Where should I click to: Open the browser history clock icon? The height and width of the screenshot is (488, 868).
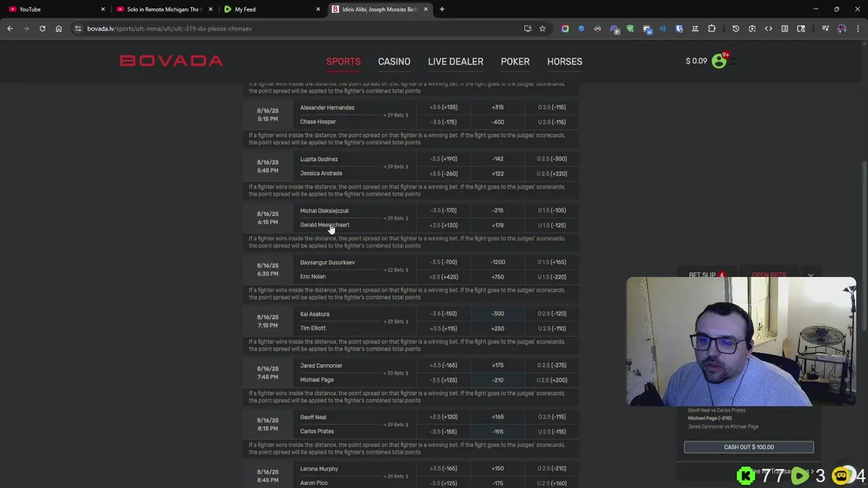coord(736,28)
